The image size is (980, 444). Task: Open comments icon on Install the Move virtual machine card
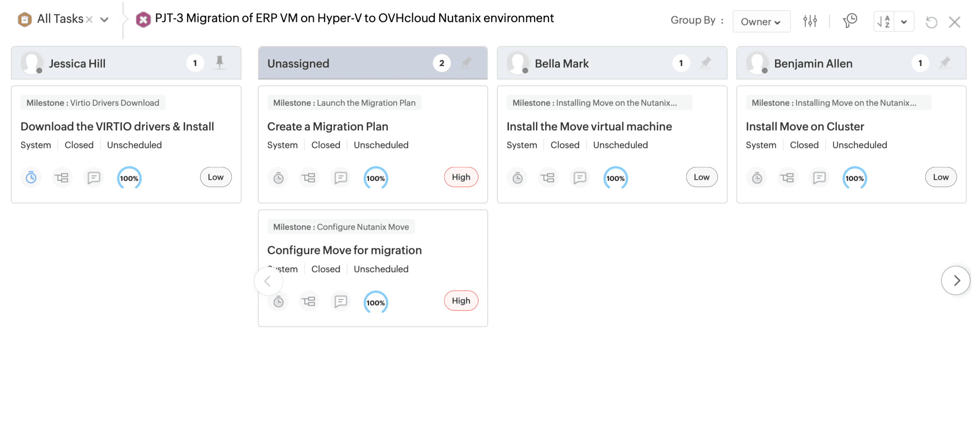point(579,178)
